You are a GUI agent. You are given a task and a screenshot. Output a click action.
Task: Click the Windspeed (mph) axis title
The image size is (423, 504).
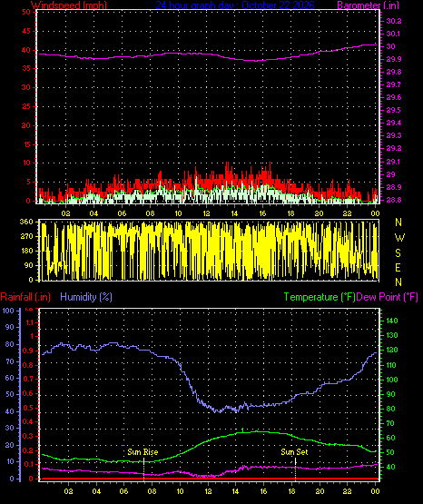pos(68,5)
